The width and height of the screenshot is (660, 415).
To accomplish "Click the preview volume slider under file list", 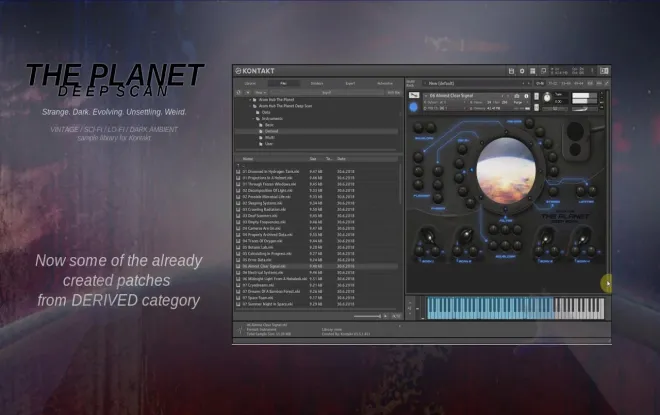I will point(367,316).
